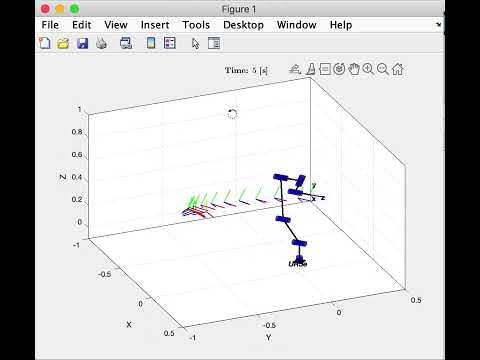Screen dimensions: 480x360
Task: Open the Property Inspector panel icon
Action: coord(214,43)
